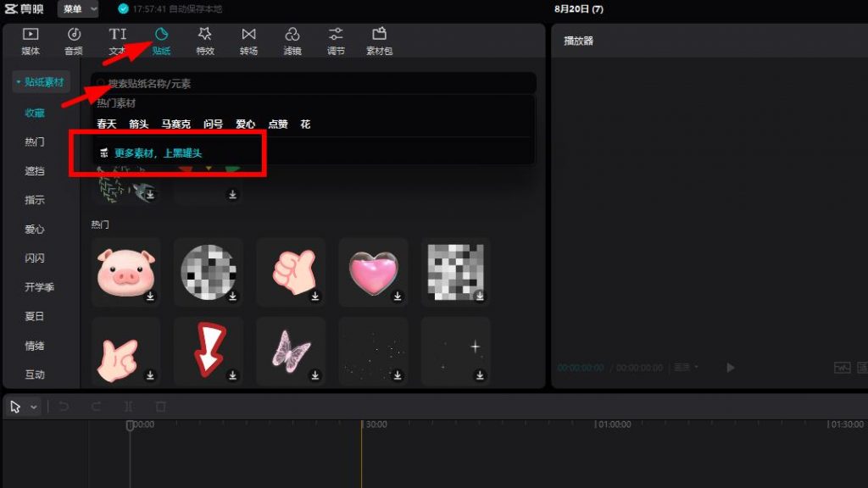Select the 夏日 category
868x488 pixels.
pyautogui.click(x=34, y=317)
